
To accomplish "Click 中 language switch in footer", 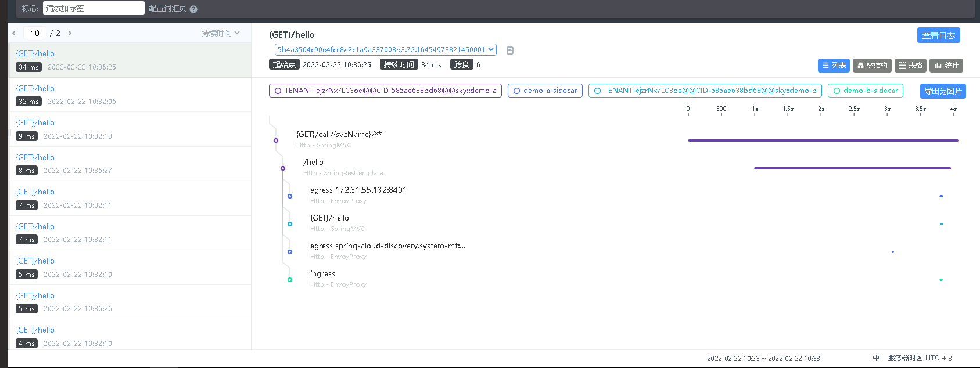I will [x=876, y=358].
